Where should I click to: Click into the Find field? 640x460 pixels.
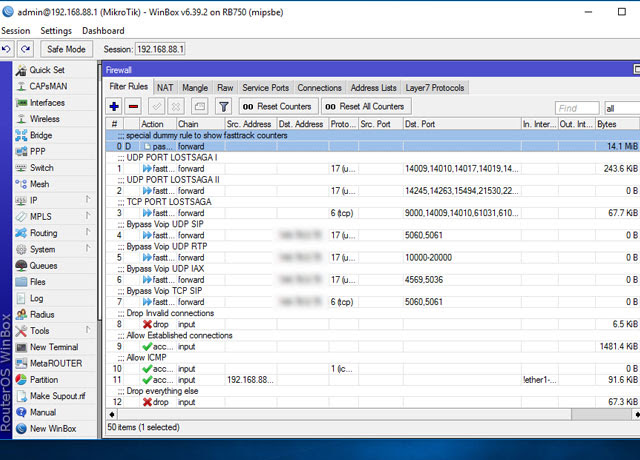click(577, 108)
